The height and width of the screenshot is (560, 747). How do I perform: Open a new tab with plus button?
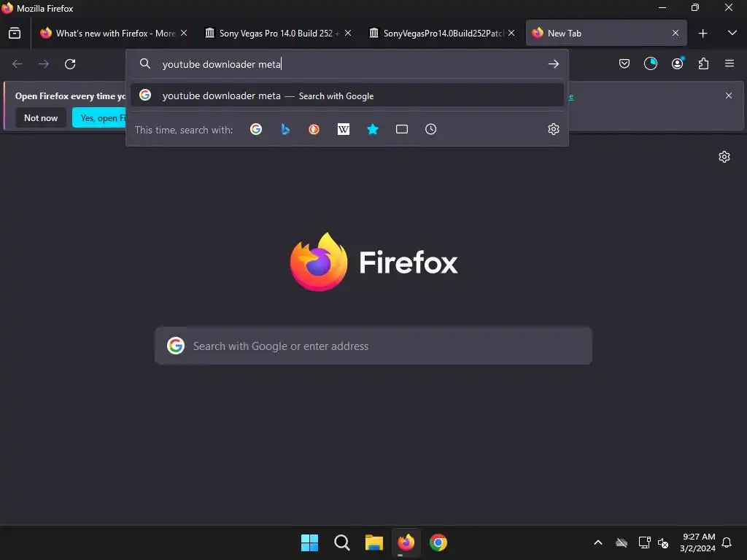pos(703,34)
